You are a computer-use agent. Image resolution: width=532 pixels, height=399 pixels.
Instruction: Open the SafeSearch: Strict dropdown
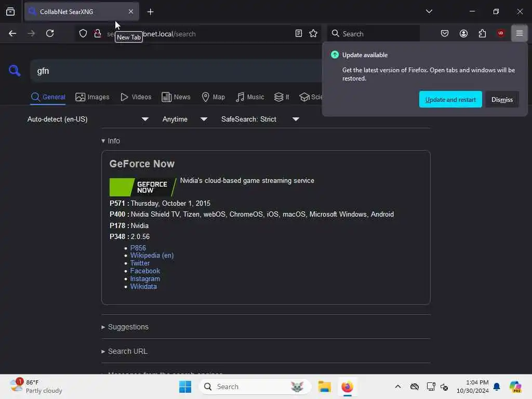click(260, 119)
